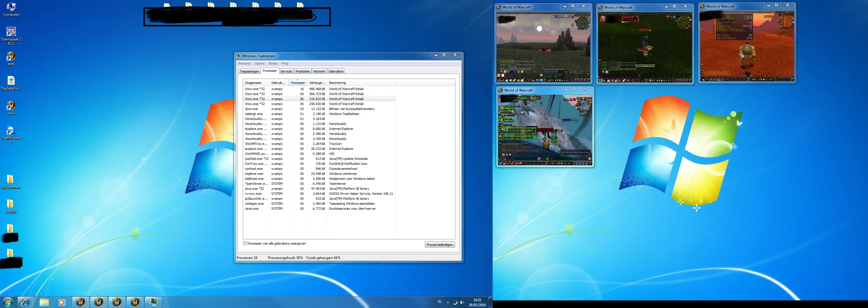The height and width of the screenshot is (308, 868).
Task: Launch Teamspeak 2 RC2 from desktop
Action: (x=11, y=36)
